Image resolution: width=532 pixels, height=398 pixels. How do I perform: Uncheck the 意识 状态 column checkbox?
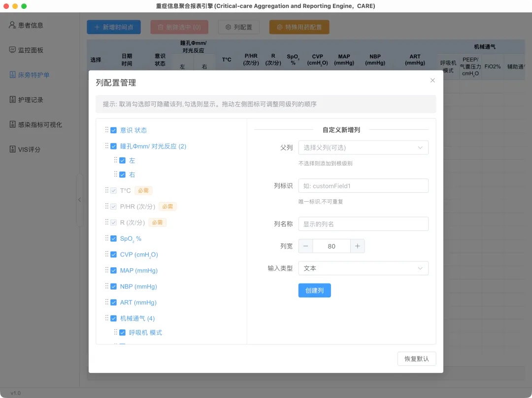pos(114,130)
